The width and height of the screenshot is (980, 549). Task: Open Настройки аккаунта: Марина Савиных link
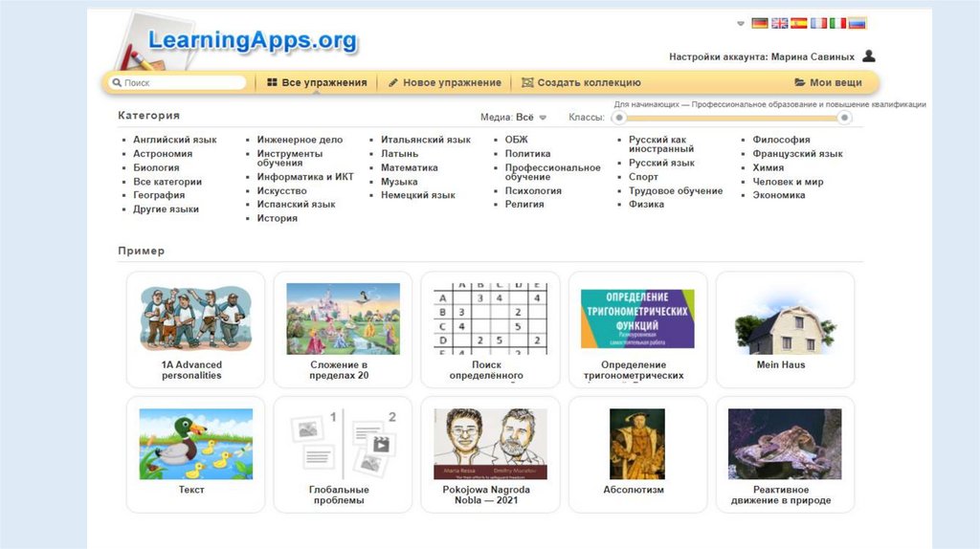761,56
